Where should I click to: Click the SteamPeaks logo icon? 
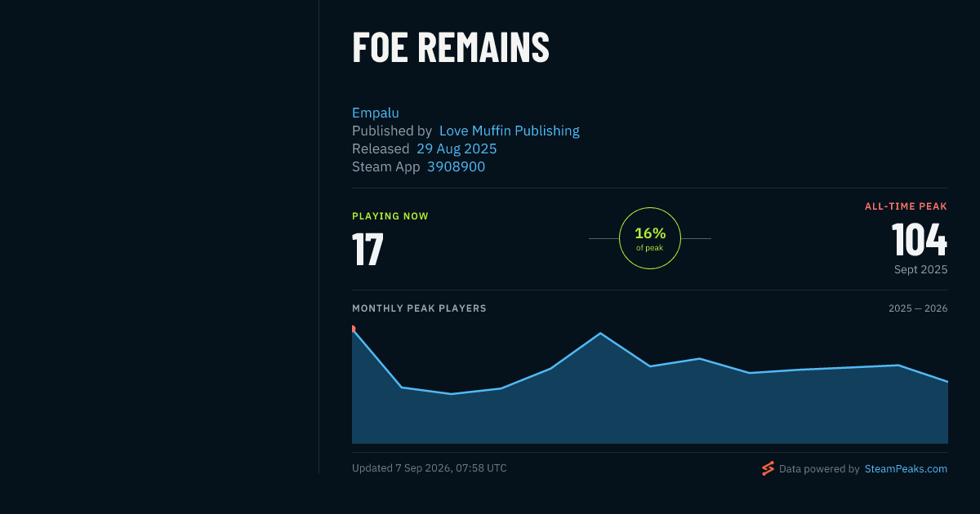[x=768, y=468]
